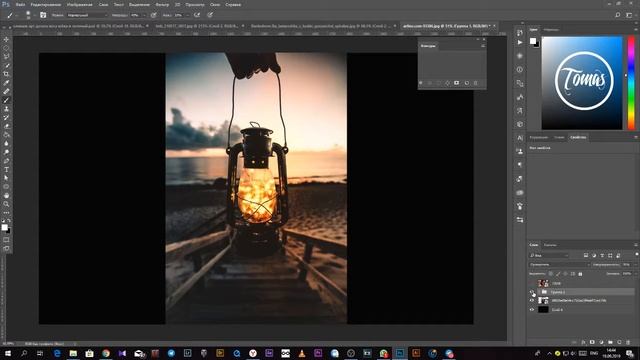The height and width of the screenshot is (360, 640).
Task: Open the layer filter type dropdown
Action: point(549,256)
